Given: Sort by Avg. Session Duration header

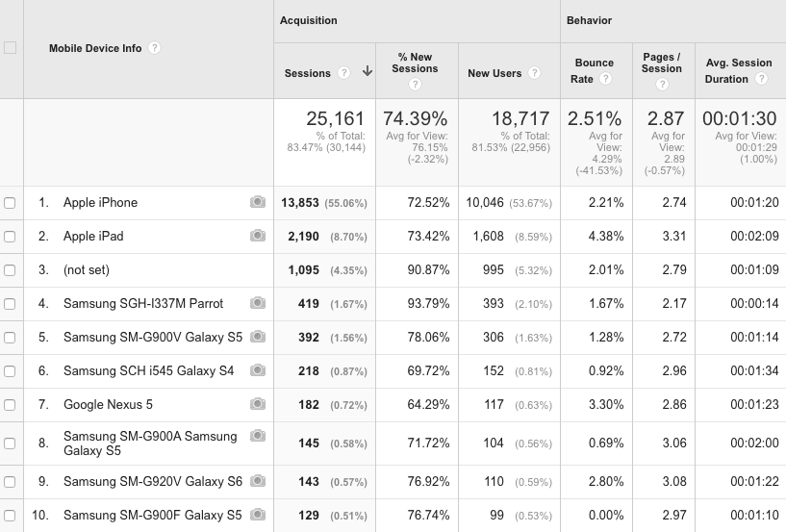Looking at the screenshot, I should tap(738, 70).
